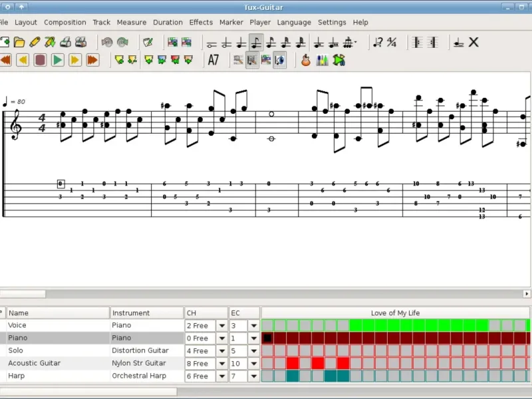Open the tempo icon with question mark
Screen dimensions: 532x399
pyautogui.click(x=378, y=43)
